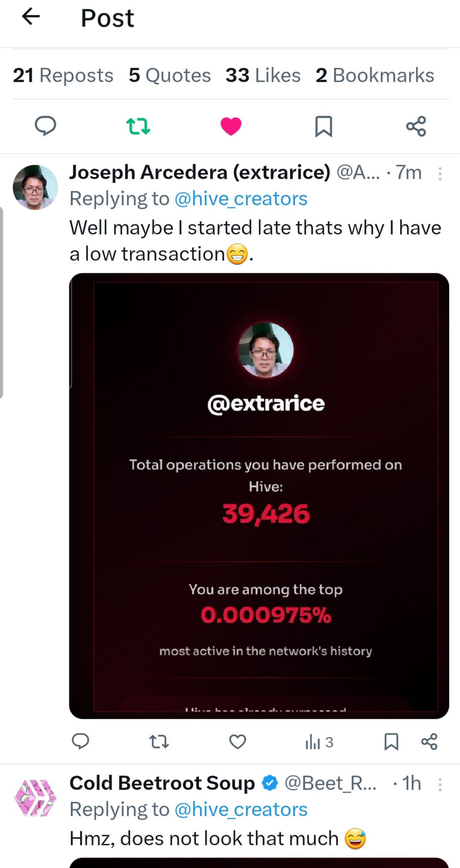Unlike the main post via pink heart

point(231,126)
